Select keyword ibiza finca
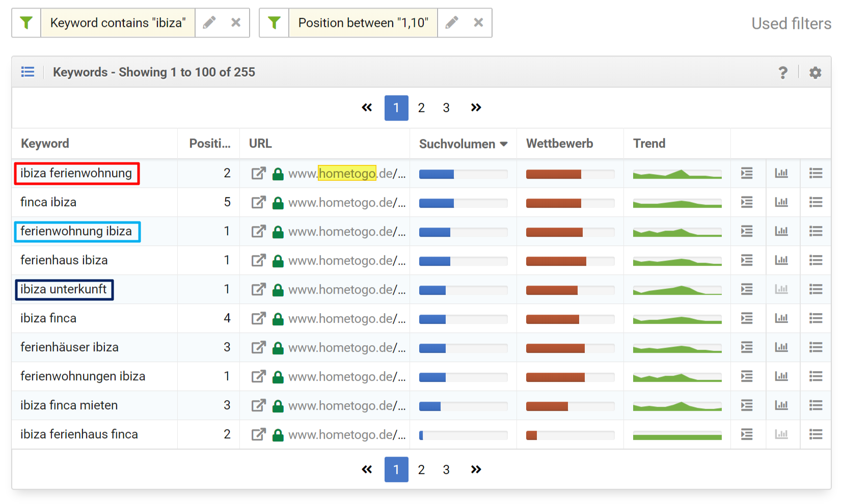This screenshot has width=843, height=504. (x=48, y=318)
